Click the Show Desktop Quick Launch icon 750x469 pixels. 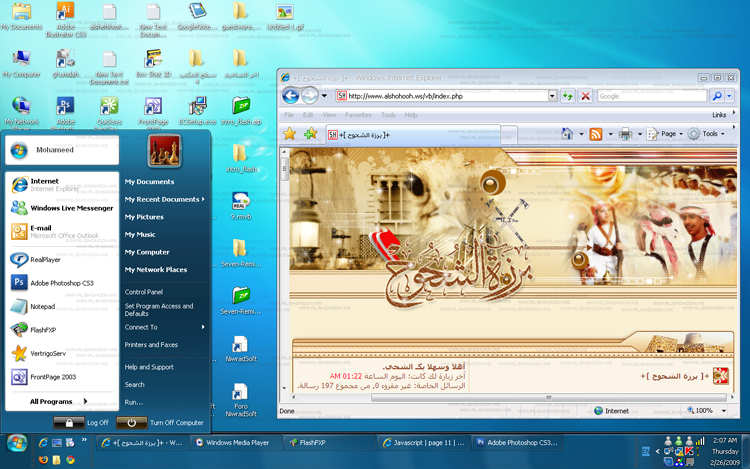(57, 443)
